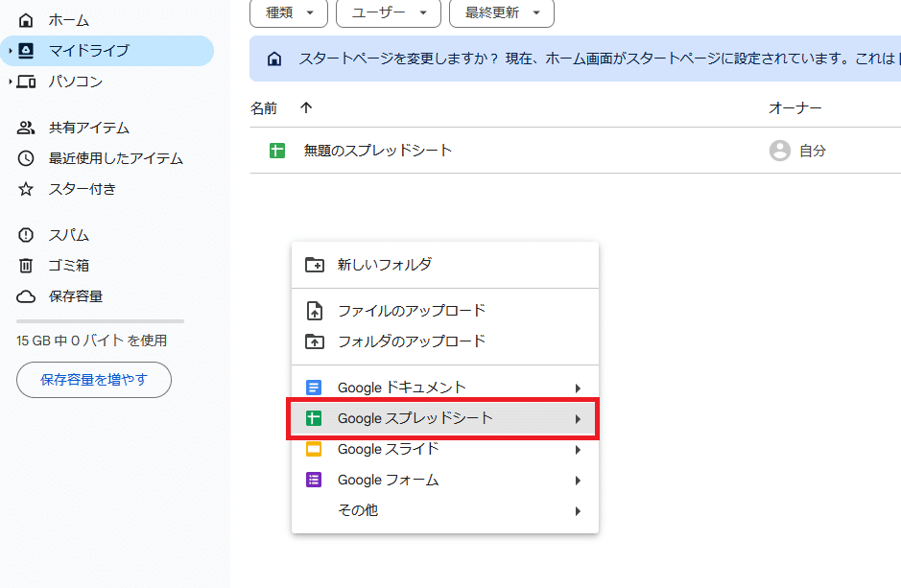Open the ユーザー filter dropdown
Image resolution: width=901 pixels, height=588 pixels.
pyautogui.click(x=389, y=12)
